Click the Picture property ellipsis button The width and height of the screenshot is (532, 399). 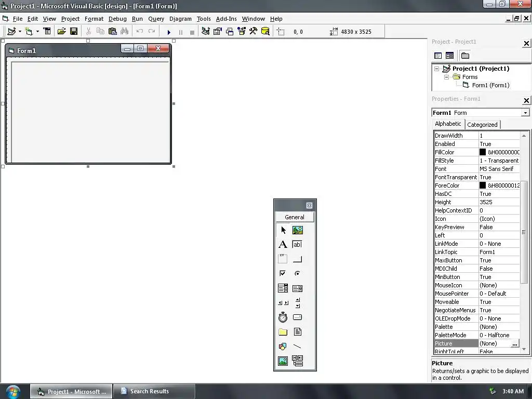(515, 344)
